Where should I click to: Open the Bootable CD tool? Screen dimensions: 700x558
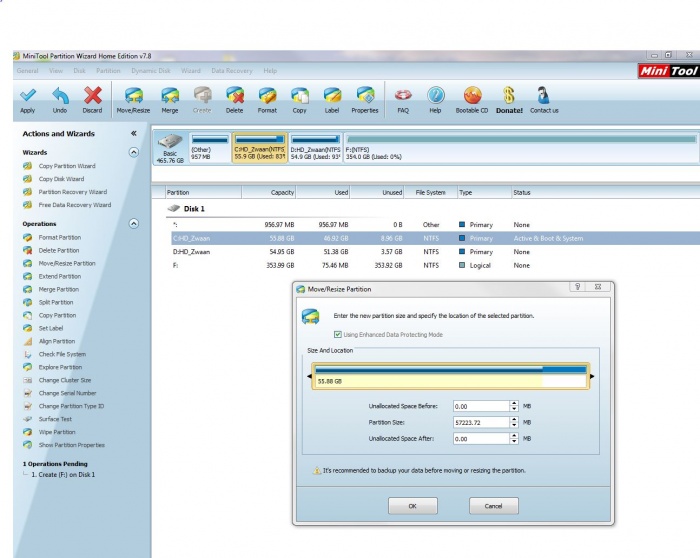point(472,96)
